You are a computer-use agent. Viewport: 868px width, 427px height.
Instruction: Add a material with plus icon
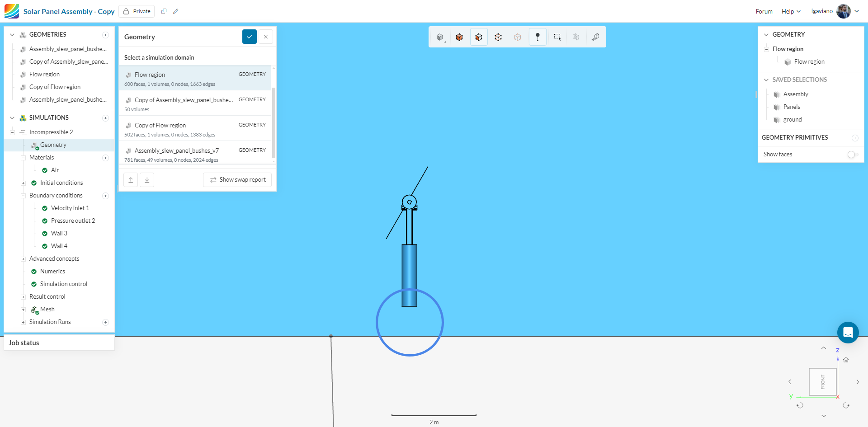point(105,158)
